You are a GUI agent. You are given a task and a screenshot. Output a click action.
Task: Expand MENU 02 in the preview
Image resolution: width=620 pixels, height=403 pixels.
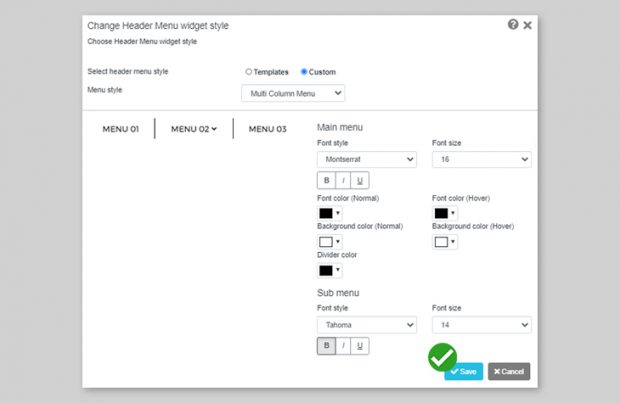click(x=194, y=129)
